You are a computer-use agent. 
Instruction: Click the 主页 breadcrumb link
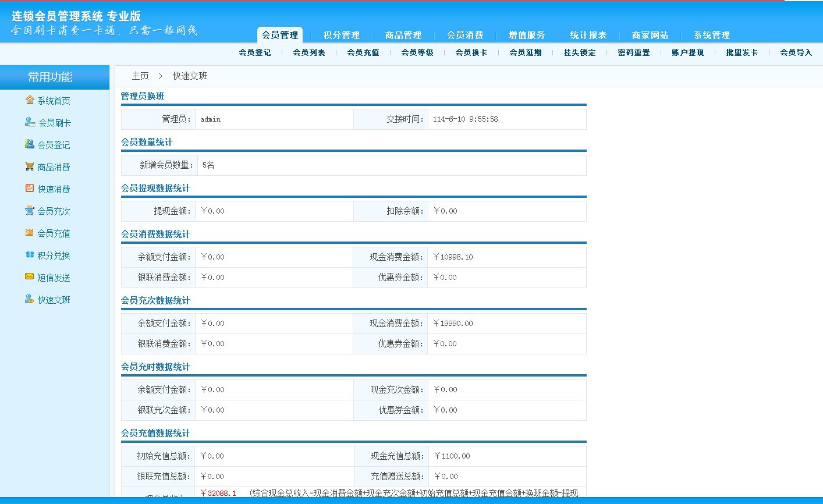[x=140, y=76]
